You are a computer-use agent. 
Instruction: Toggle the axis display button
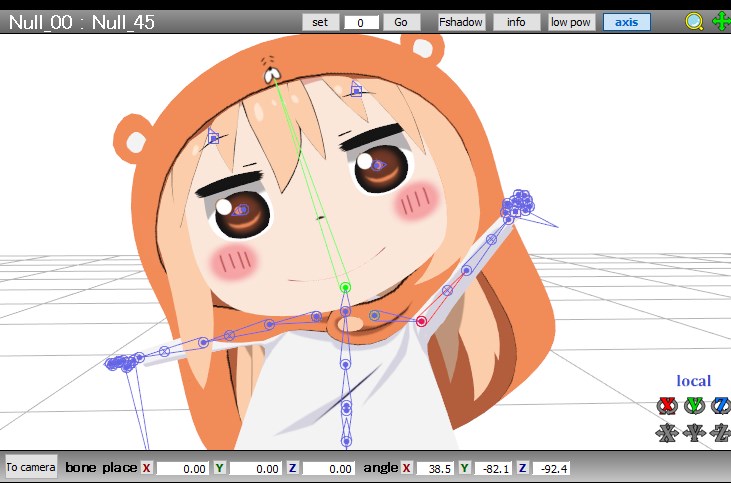(x=627, y=22)
